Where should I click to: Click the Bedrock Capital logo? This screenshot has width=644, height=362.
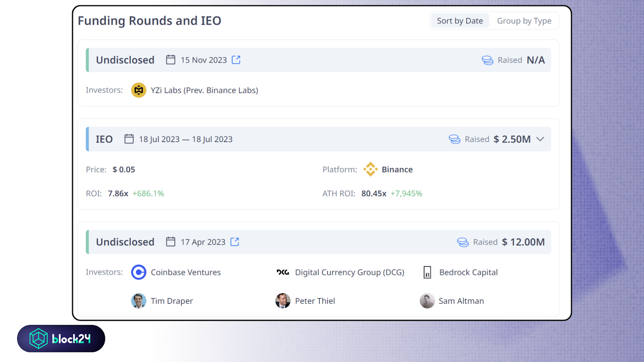pyautogui.click(x=427, y=272)
